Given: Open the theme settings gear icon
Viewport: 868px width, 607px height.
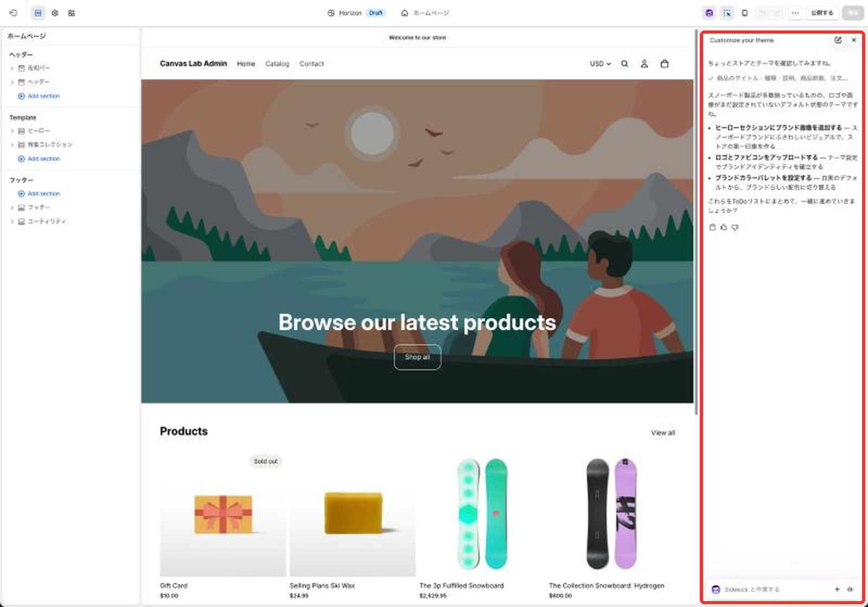Looking at the screenshot, I should pyautogui.click(x=55, y=13).
